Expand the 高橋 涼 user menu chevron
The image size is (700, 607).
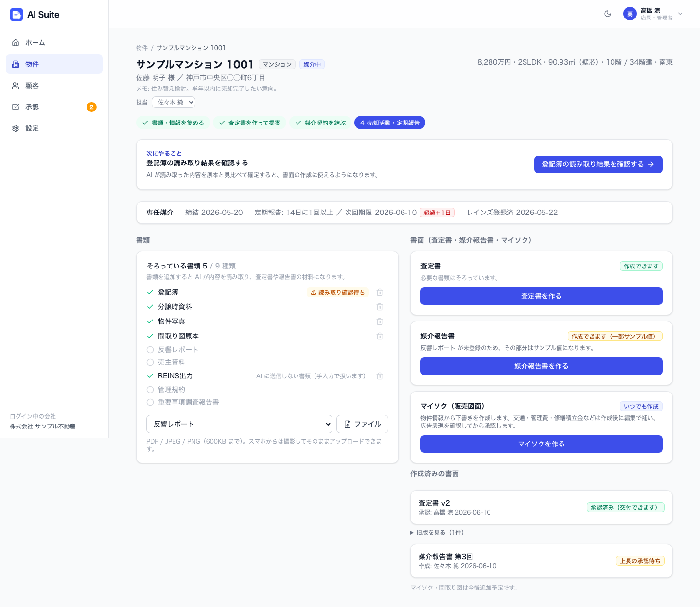(680, 14)
